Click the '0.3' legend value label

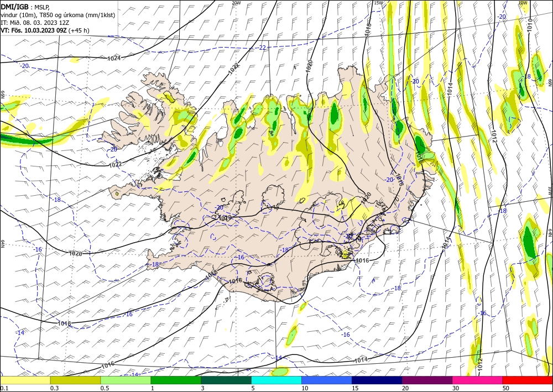[54, 388]
